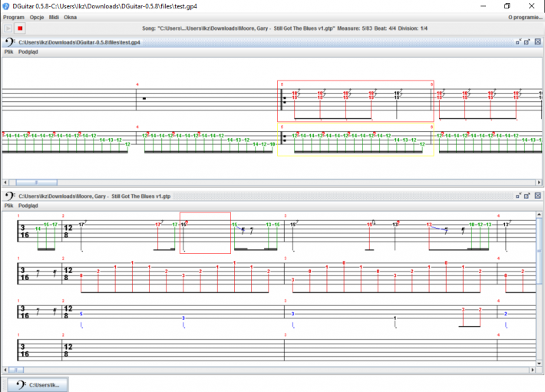Image resolution: width=545 pixels, height=392 pixels.
Task: Iconify the Still Got The Blues internal window
Action: click(x=518, y=196)
